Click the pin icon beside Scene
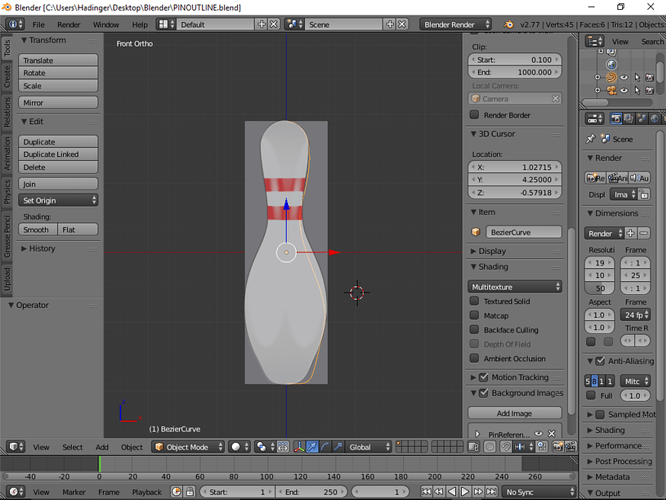666x500 pixels. (591, 139)
